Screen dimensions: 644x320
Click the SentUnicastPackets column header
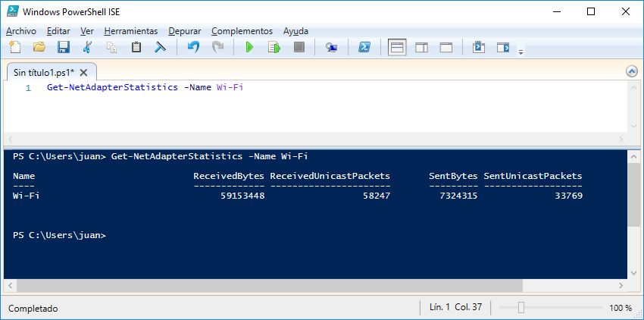pos(533,176)
